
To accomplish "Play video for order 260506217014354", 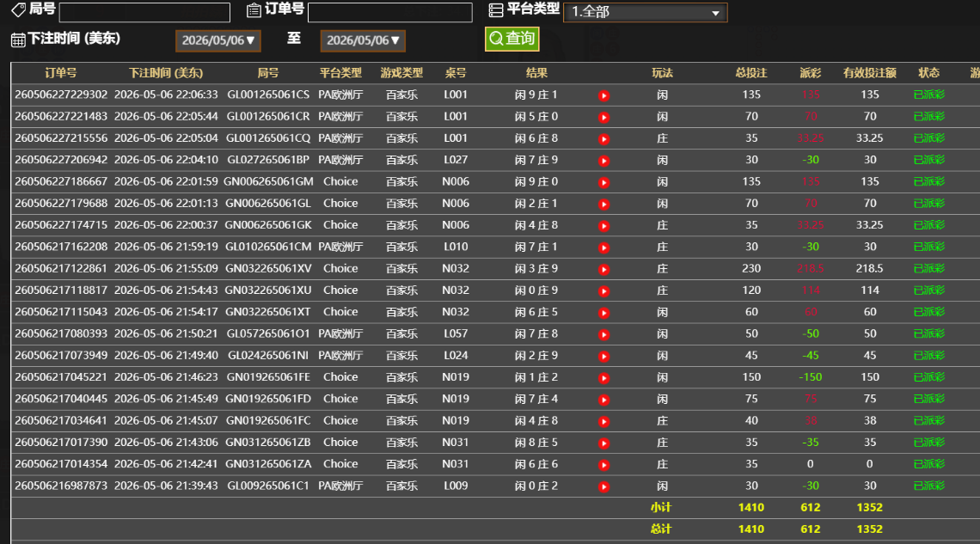I will pyautogui.click(x=603, y=465).
